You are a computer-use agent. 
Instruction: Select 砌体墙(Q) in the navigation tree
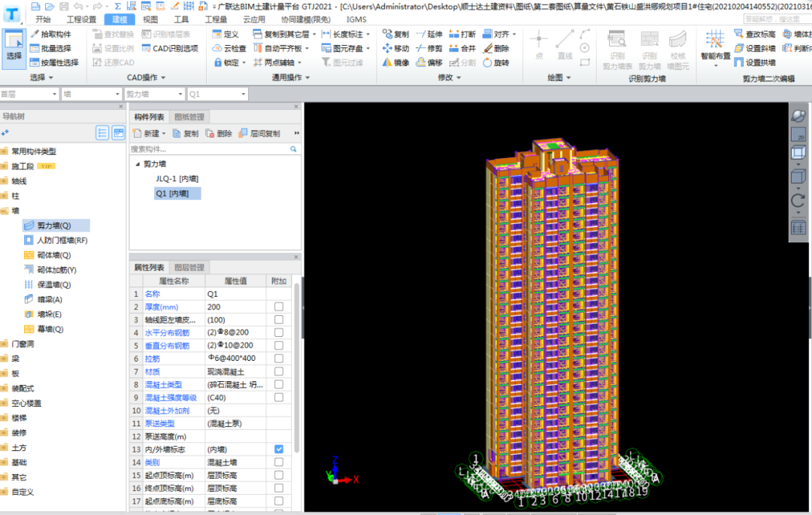[x=47, y=255]
